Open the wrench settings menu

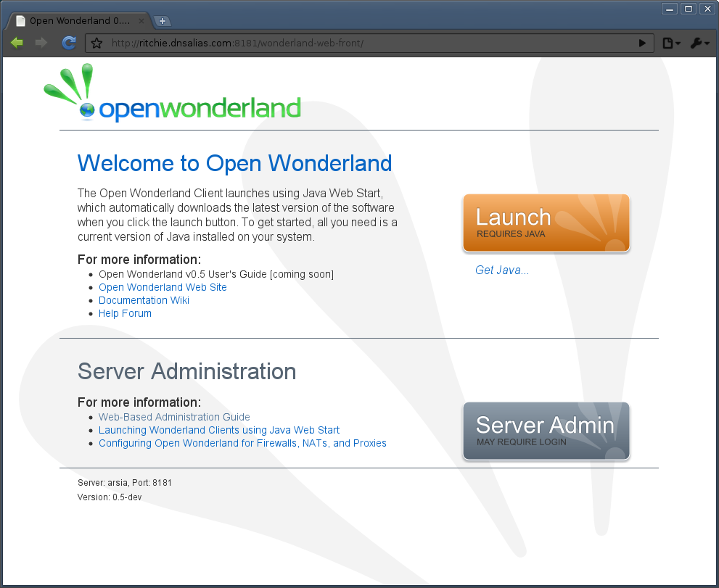tap(699, 43)
